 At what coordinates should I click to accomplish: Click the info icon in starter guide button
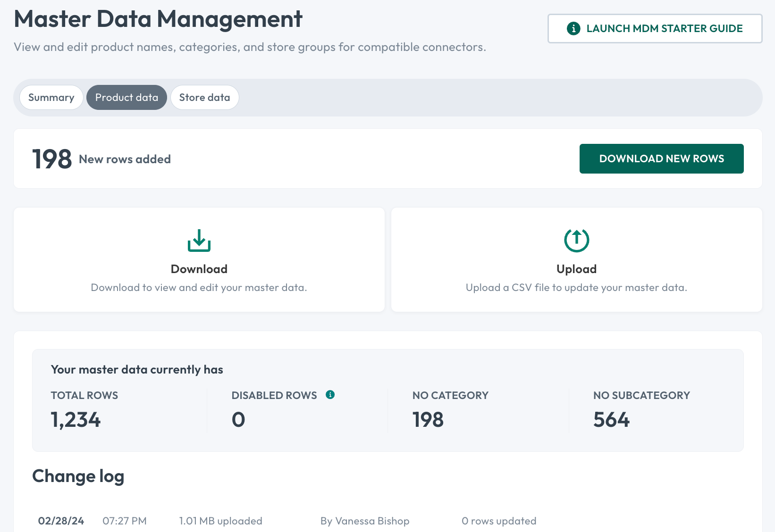pyautogui.click(x=573, y=28)
